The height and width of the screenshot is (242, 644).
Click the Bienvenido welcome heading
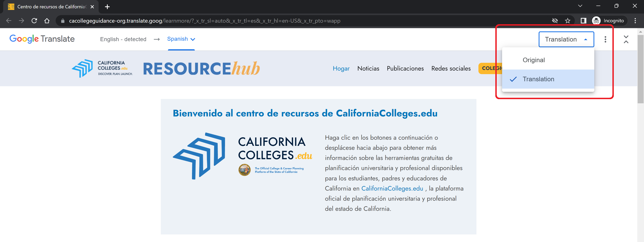(305, 113)
